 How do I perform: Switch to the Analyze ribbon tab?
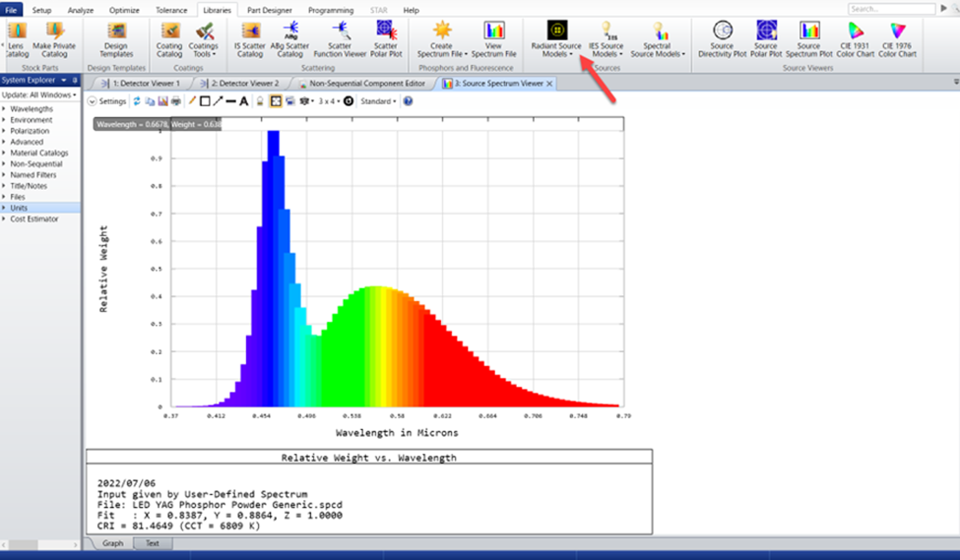81,10
